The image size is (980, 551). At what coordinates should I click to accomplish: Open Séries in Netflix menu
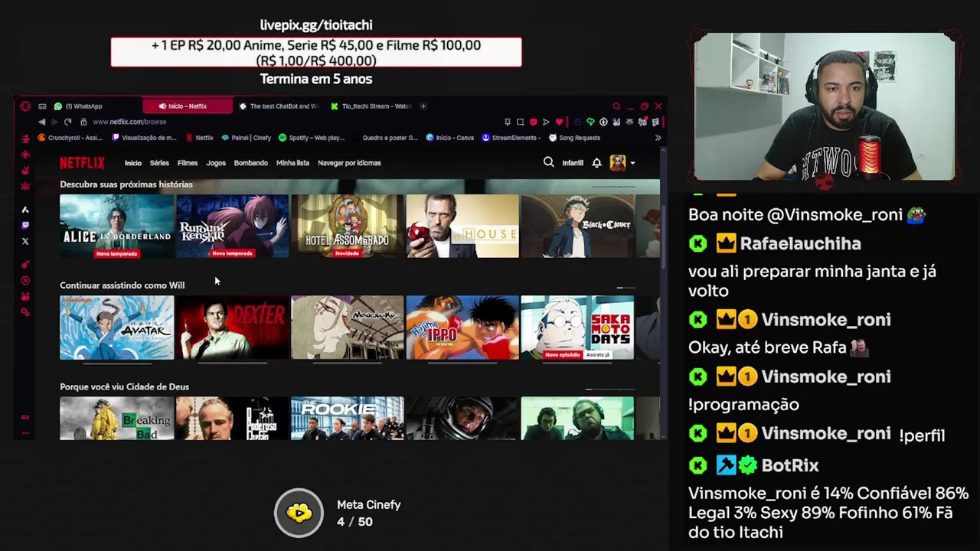click(159, 163)
